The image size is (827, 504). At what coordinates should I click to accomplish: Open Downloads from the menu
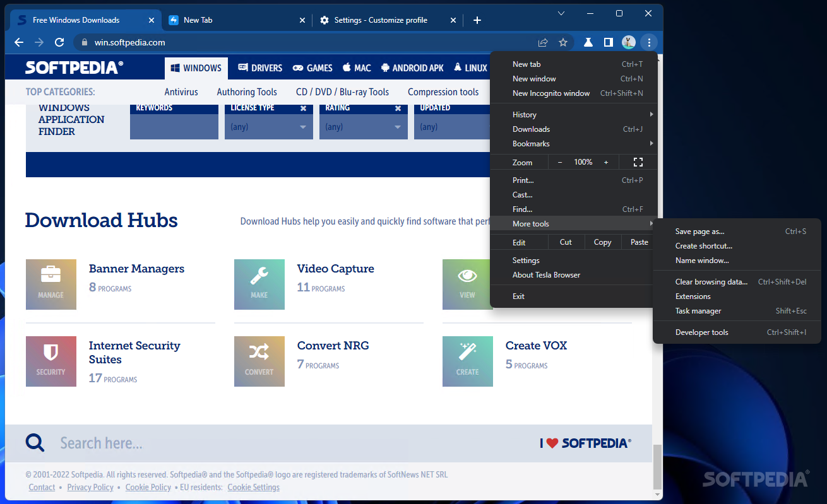574,129
